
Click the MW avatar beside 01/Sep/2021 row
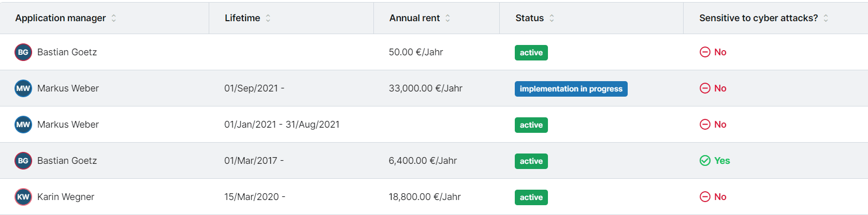(23, 88)
